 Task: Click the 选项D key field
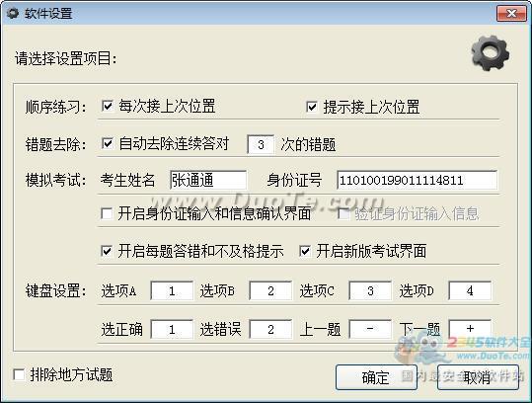click(x=470, y=290)
